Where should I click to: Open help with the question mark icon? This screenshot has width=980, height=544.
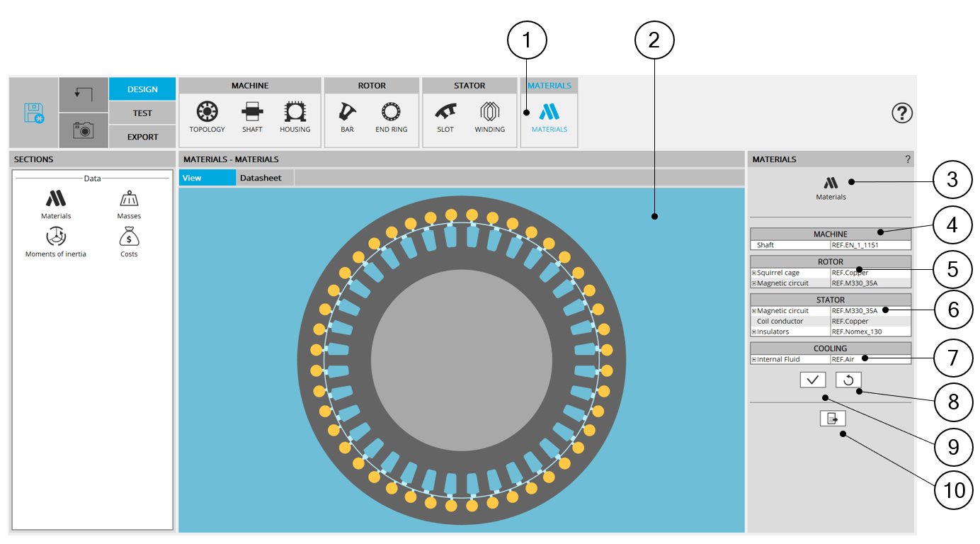[901, 113]
